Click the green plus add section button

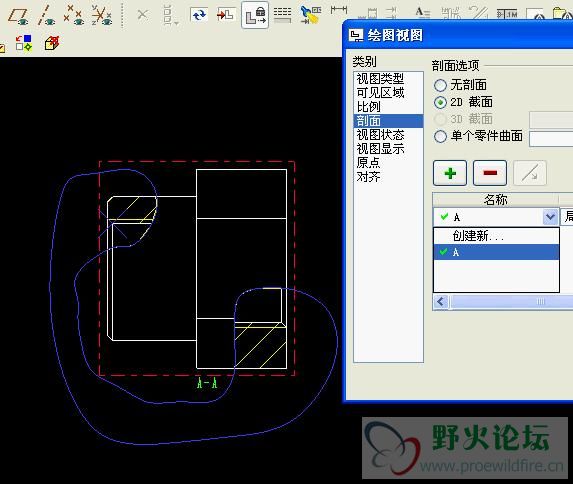450,173
